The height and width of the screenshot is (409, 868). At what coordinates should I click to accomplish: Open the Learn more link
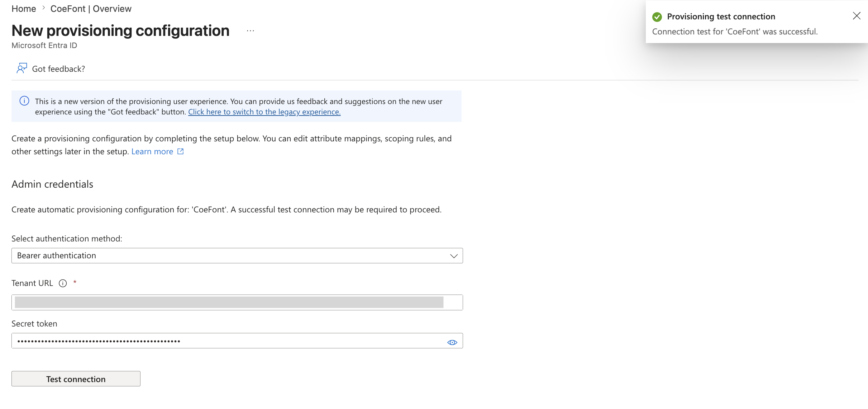point(152,151)
